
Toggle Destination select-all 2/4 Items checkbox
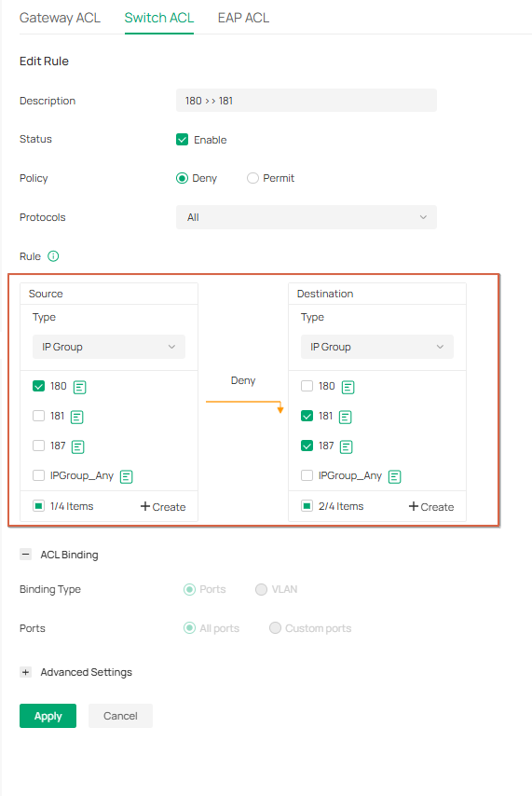(307, 506)
